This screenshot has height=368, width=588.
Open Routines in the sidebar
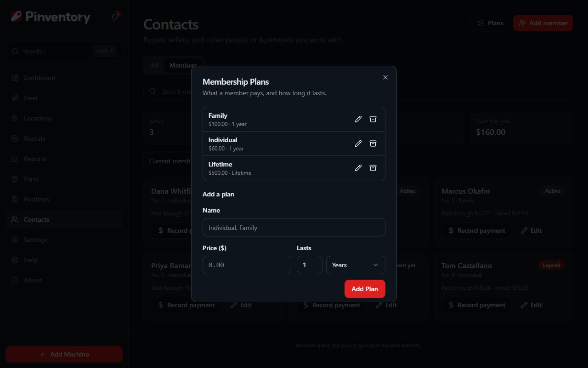tap(64, 199)
